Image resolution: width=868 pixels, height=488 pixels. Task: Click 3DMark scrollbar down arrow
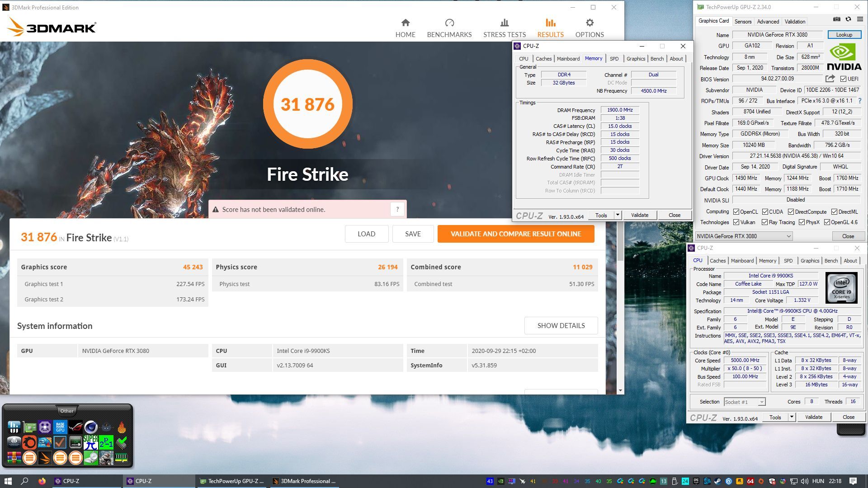[620, 390]
